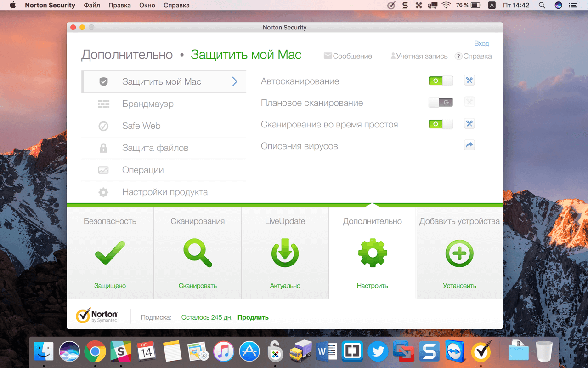The width and height of the screenshot is (588, 368).
Task: Click the plus icon under Добавить устройства
Action: pos(459,253)
